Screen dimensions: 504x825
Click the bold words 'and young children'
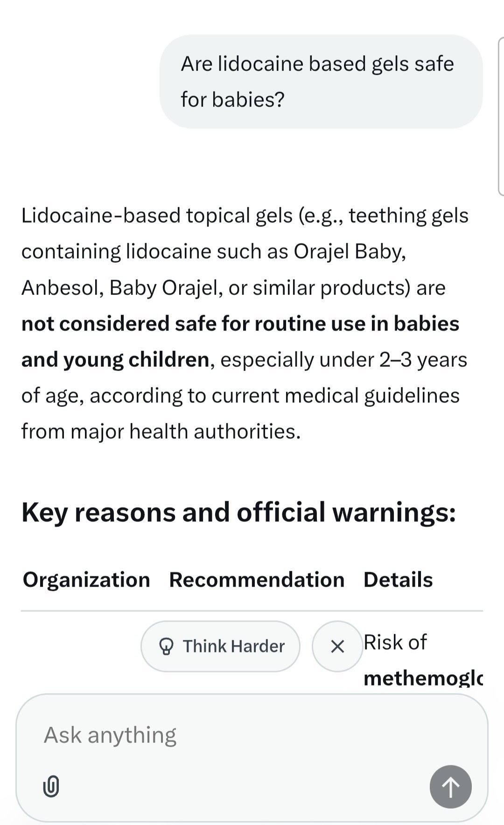115,359
